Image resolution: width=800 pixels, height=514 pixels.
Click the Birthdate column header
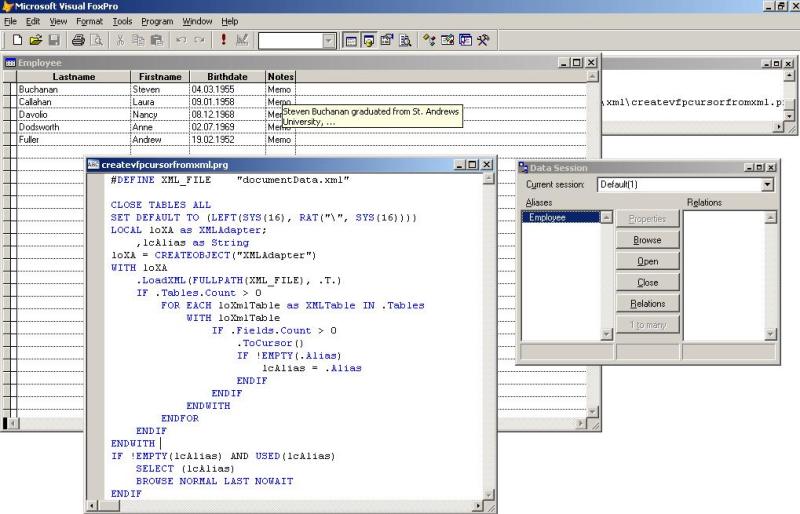228,77
